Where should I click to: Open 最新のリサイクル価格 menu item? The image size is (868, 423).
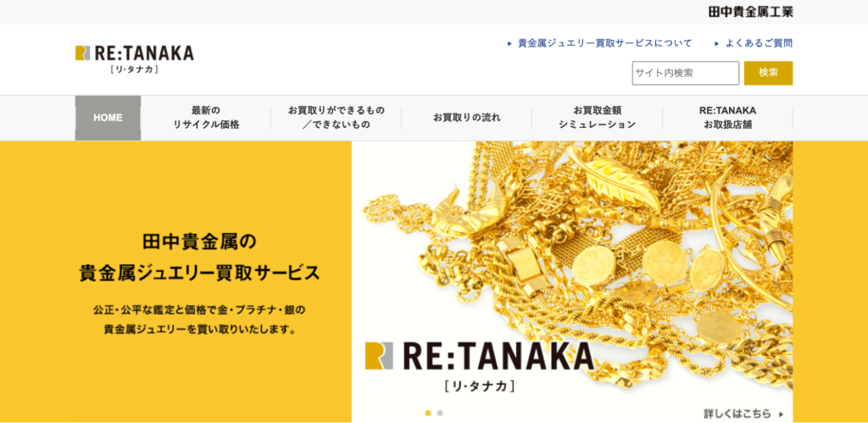point(206,118)
